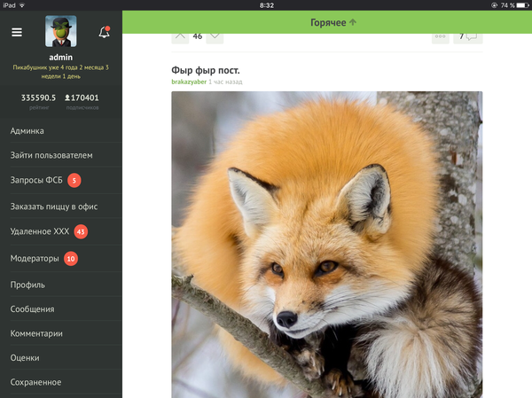Open the Профиль menu item

(27, 285)
